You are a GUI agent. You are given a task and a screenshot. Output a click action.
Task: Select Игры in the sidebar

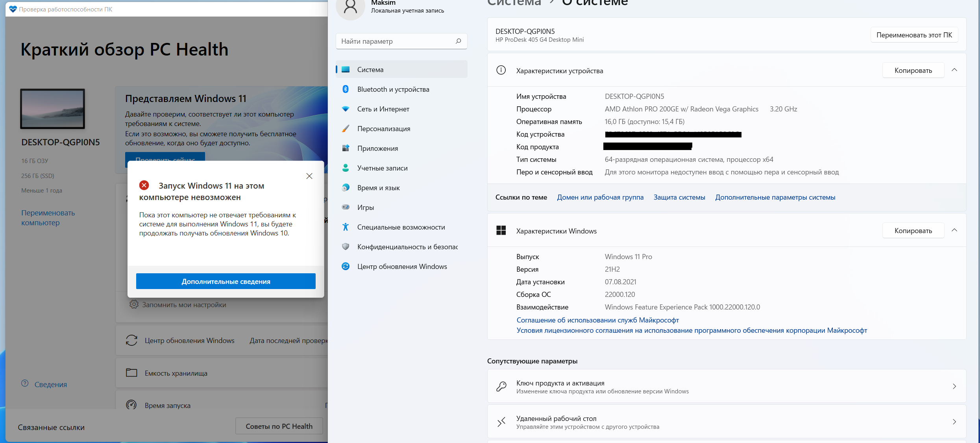[x=401, y=207]
